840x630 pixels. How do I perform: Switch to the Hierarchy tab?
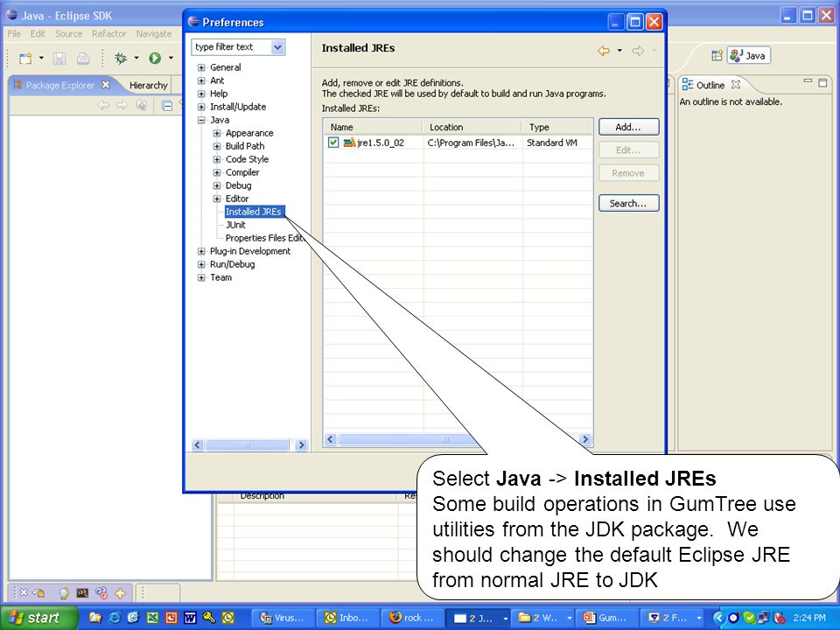[149, 85]
